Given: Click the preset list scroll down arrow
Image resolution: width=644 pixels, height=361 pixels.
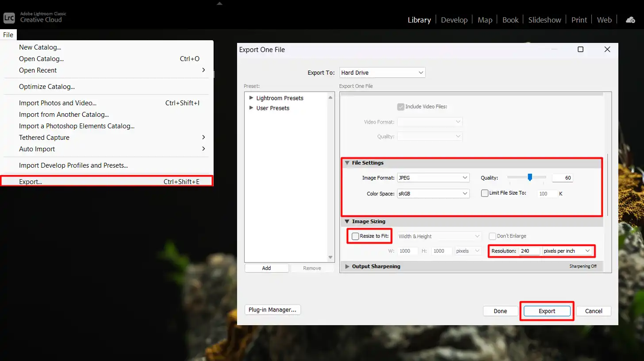Looking at the screenshot, I should (x=330, y=257).
